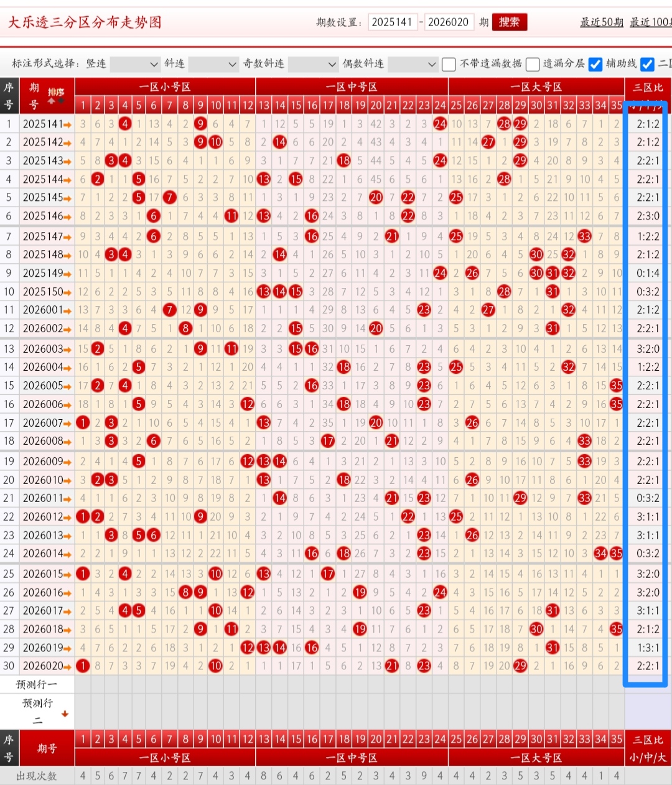Click the orange arrow beside period 2025141
672x785 pixels.
coord(67,124)
